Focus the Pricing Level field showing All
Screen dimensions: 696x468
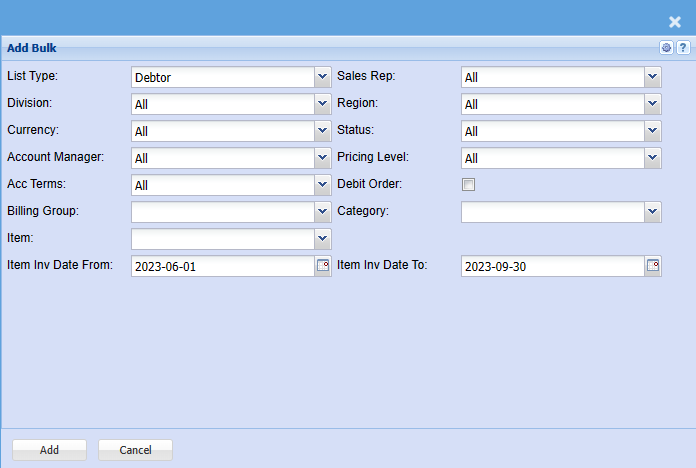(553, 158)
